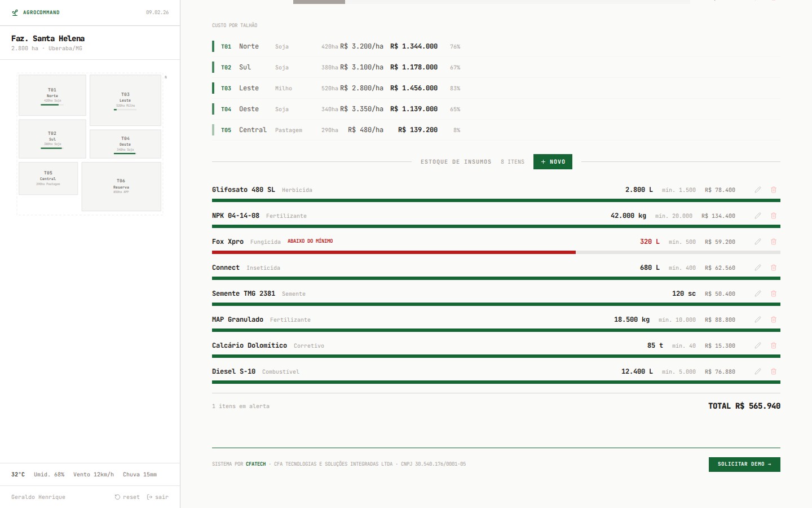The height and width of the screenshot is (508, 812).
Task: Click the reset icon in the sidebar footer
Action: click(117, 497)
